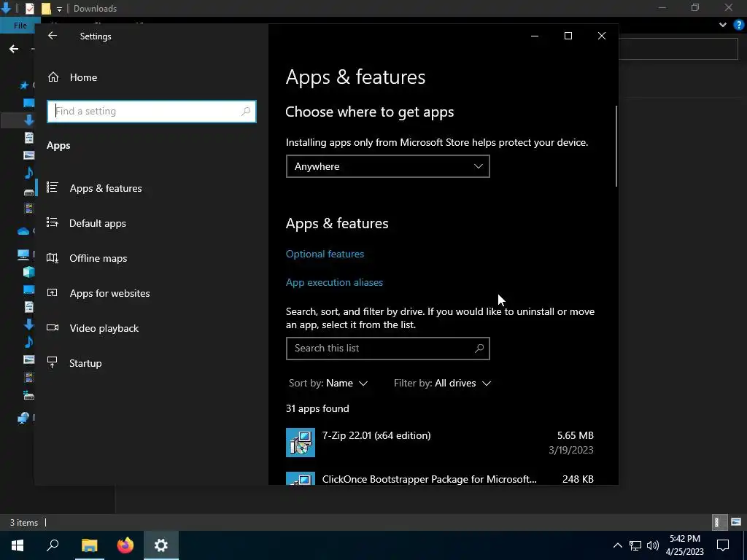Open network status tray icon
747x560 pixels.
click(635, 545)
